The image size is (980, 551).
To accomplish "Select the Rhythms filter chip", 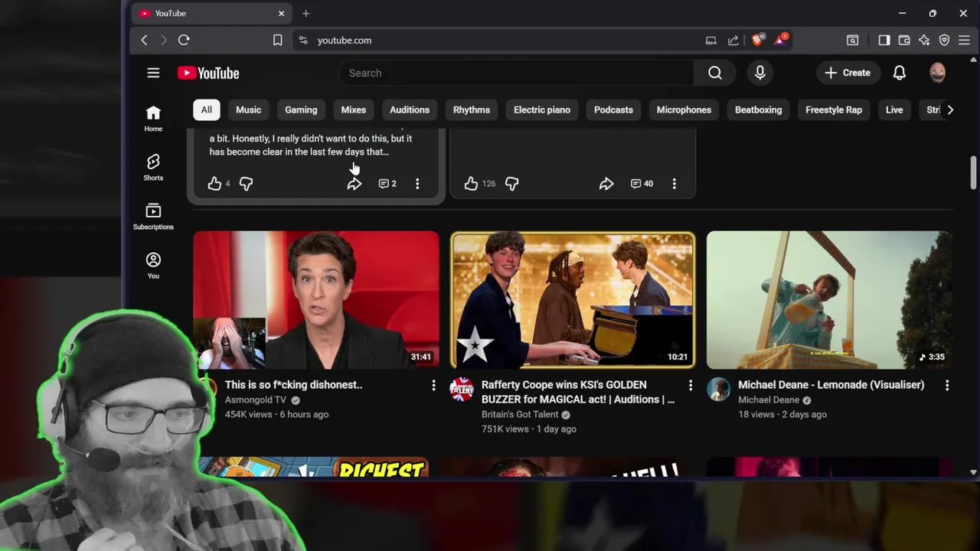I will pos(472,109).
